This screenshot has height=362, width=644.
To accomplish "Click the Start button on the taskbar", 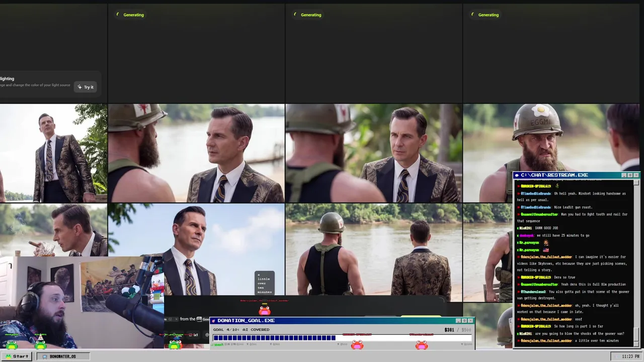I will (x=17, y=356).
